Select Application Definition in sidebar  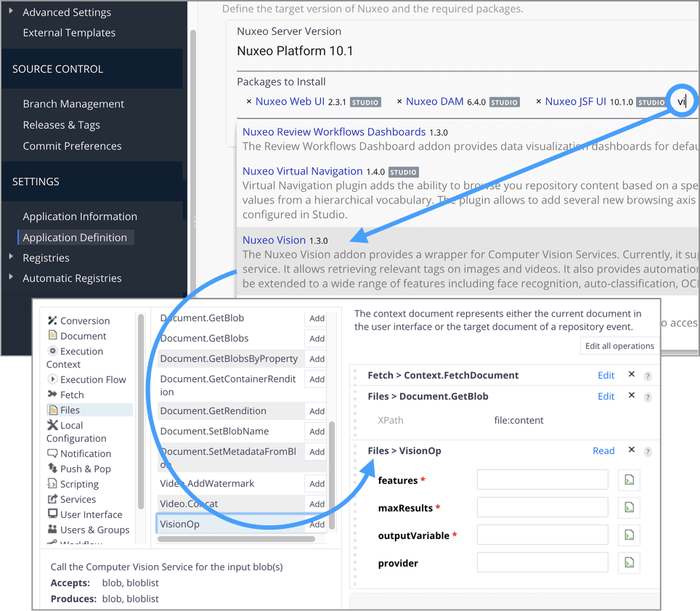point(75,238)
